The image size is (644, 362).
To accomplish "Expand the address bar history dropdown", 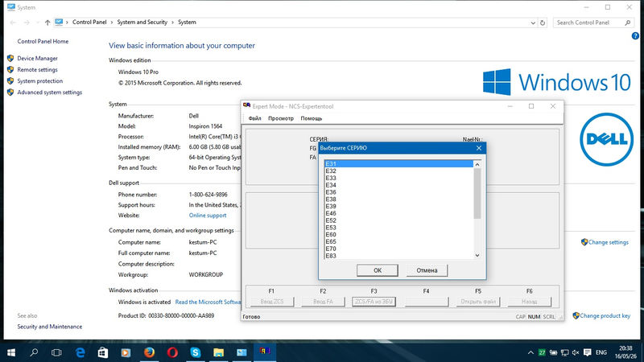I will [532, 23].
